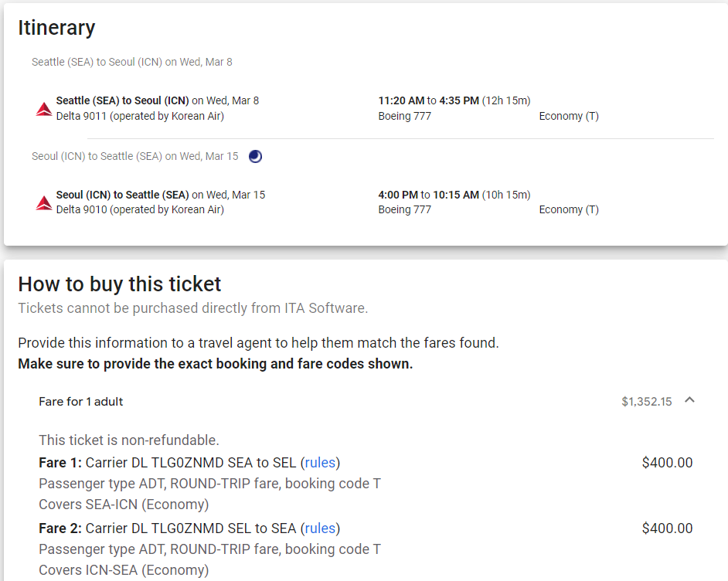Click the gray Seoul to Seattle Mar 15 segment header
728x581 pixels.
[x=134, y=156]
